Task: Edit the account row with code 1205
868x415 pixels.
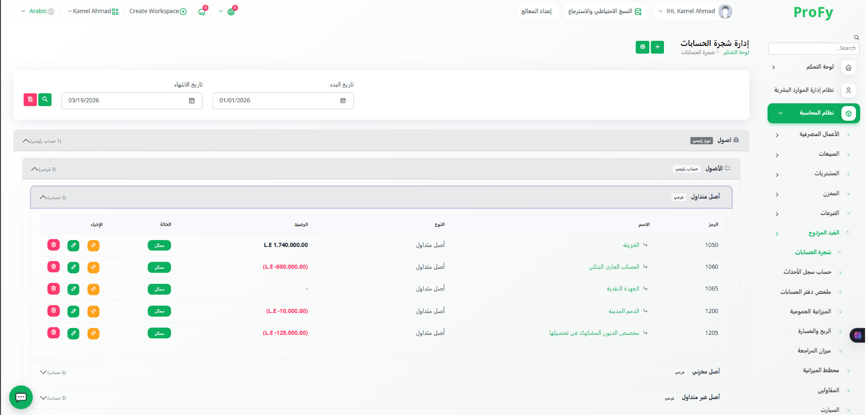Action: tap(74, 333)
